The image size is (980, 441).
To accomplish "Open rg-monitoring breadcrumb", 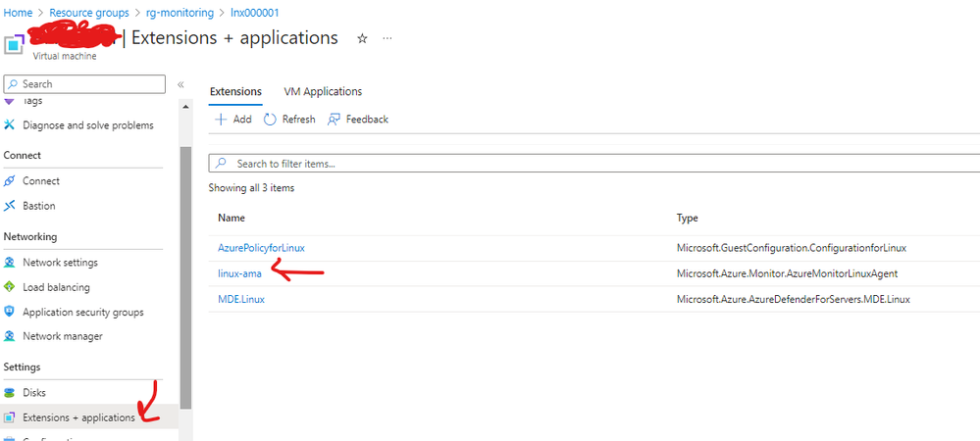I will point(180,13).
